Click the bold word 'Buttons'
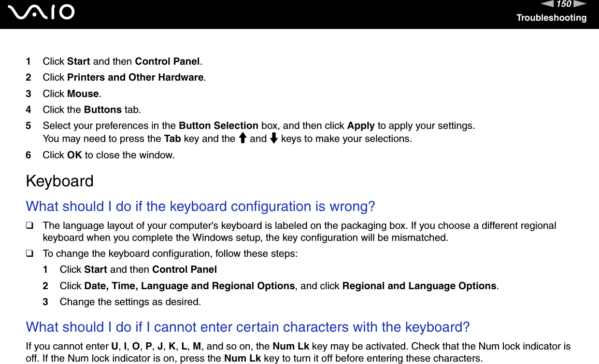Viewport: 599px width, 364px height. 102,110
